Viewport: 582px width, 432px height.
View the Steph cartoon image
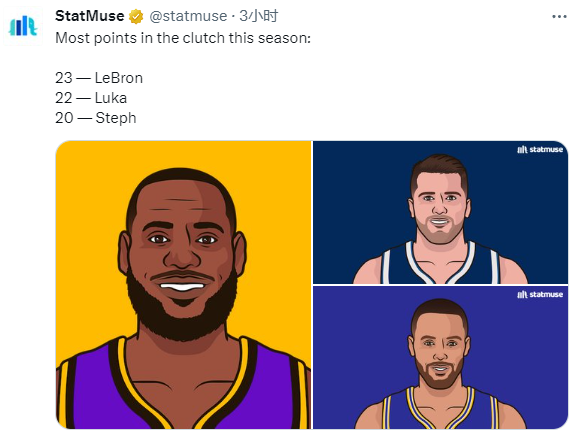tap(441, 357)
